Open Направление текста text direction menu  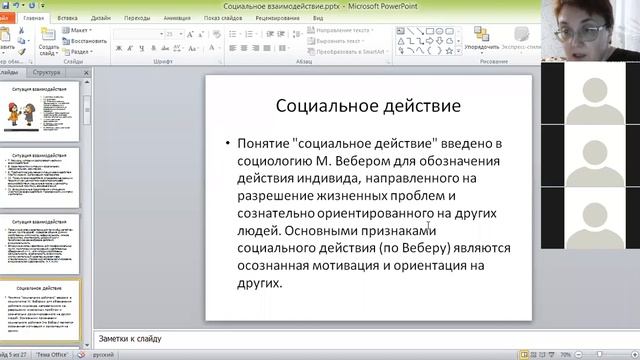coord(340,30)
